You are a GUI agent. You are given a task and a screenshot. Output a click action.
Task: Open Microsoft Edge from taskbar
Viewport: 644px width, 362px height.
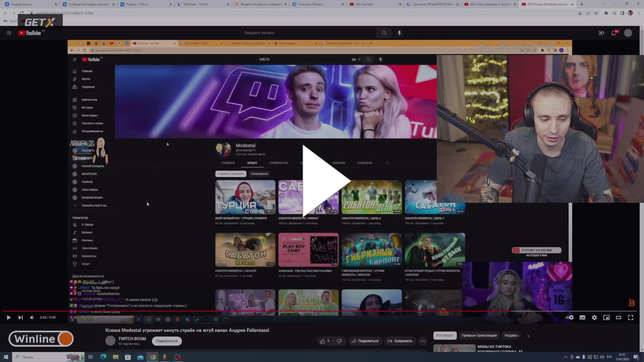tap(103, 357)
